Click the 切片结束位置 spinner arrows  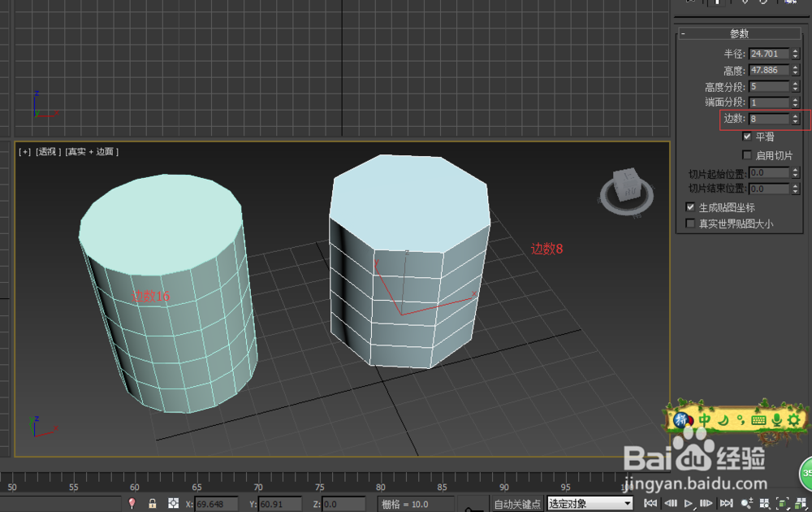[796, 189]
